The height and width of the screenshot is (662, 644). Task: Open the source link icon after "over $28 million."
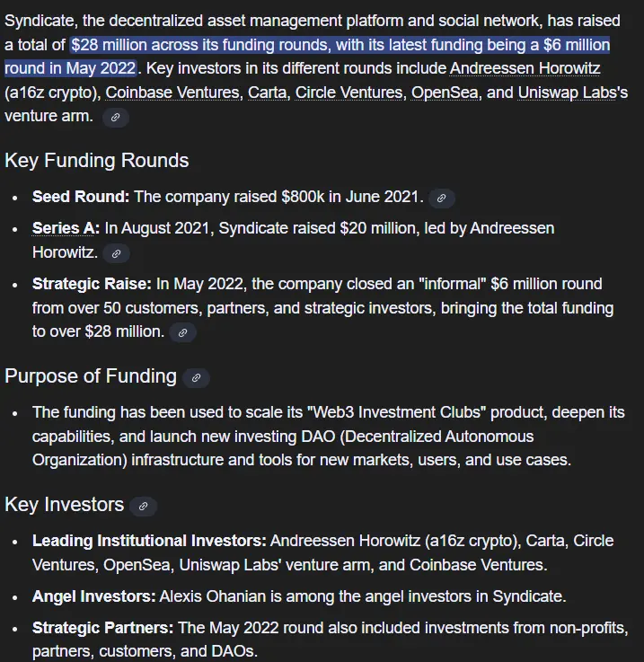tap(182, 332)
